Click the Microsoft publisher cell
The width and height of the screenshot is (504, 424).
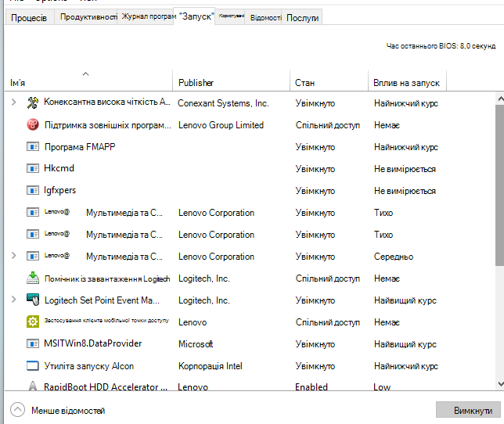click(196, 344)
